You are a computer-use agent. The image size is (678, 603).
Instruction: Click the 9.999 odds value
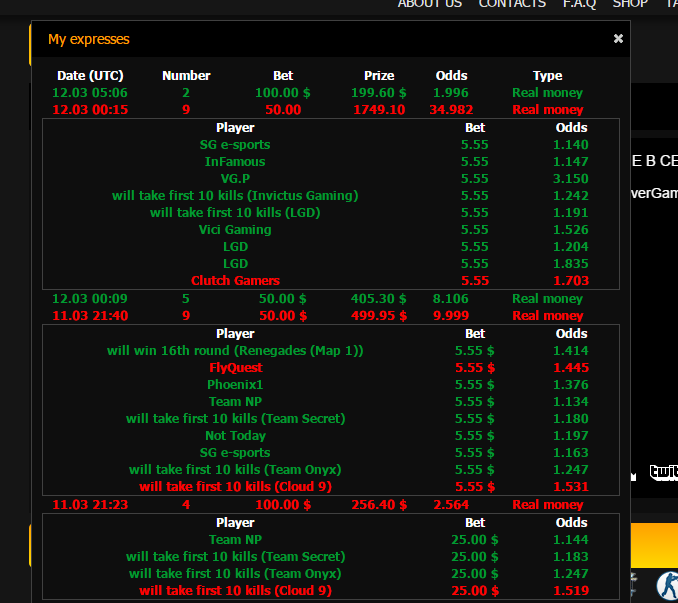[451, 315]
